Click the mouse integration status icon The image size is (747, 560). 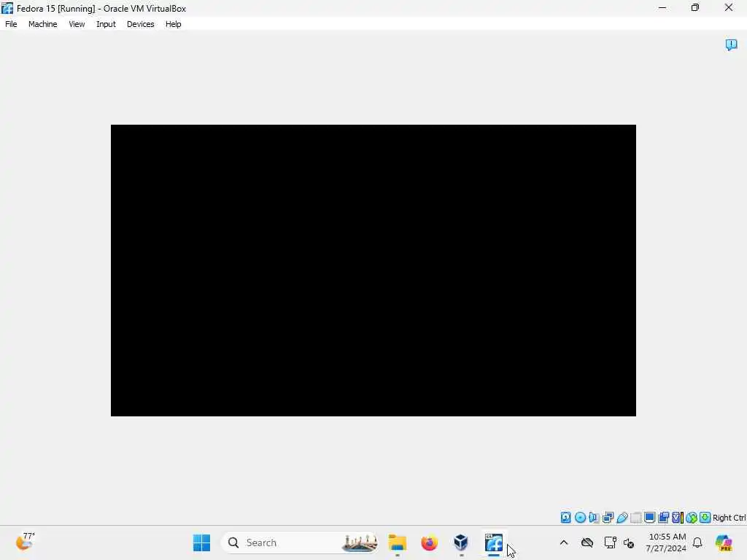point(692,517)
